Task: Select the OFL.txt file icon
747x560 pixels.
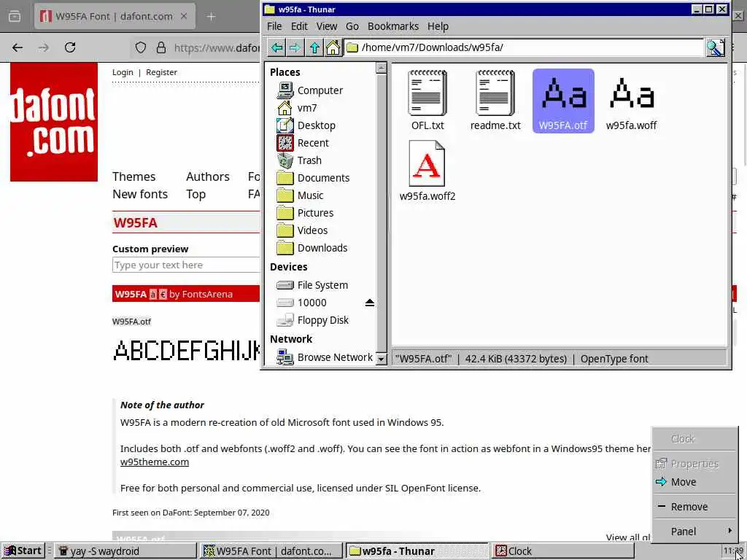Action: point(427,100)
